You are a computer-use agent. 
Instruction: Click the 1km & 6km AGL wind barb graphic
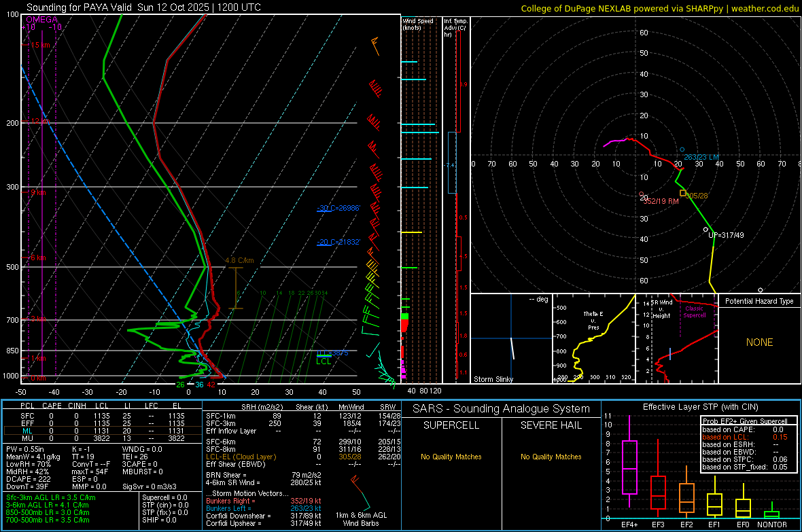pos(361,492)
